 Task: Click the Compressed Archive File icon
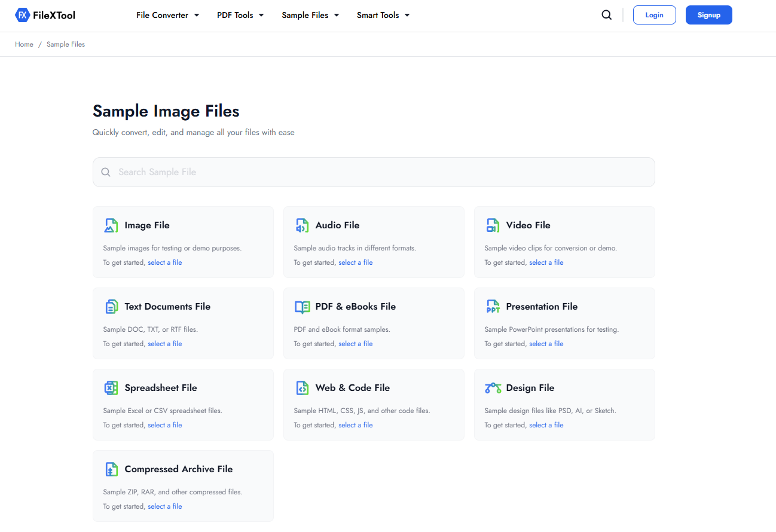(x=111, y=469)
